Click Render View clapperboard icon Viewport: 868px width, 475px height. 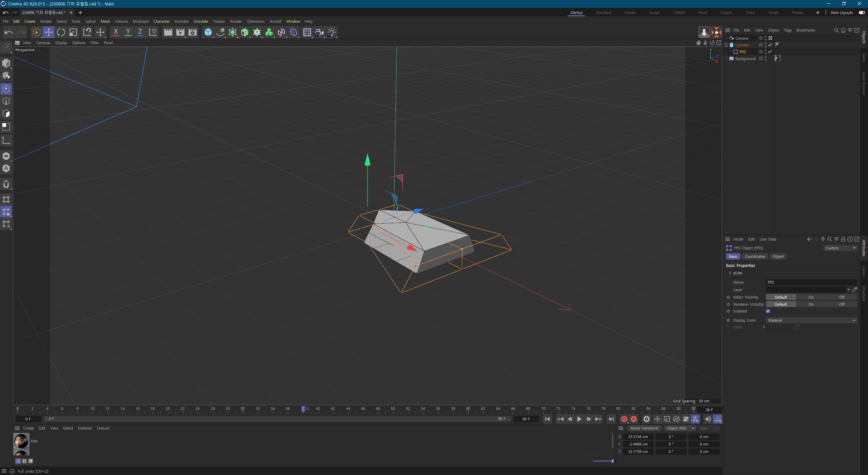168,32
